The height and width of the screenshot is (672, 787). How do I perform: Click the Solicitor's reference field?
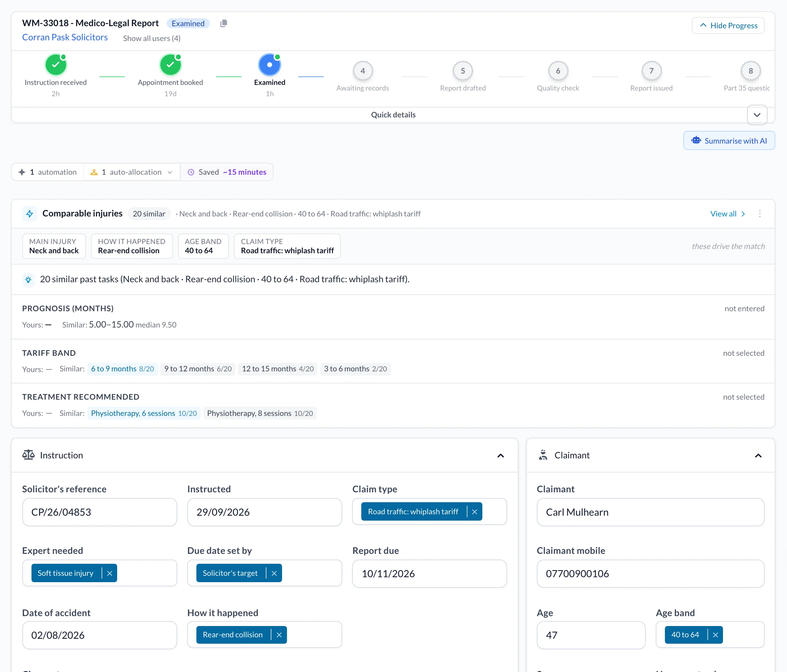click(99, 512)
